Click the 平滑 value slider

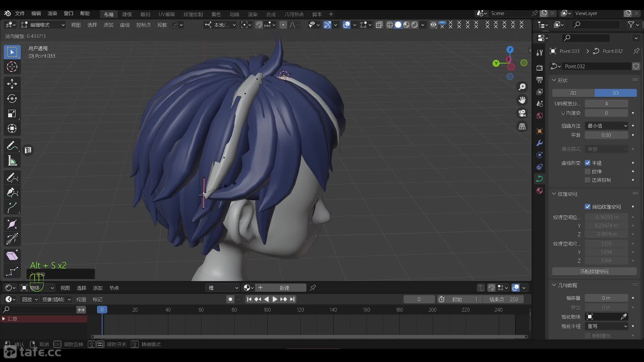606,135
